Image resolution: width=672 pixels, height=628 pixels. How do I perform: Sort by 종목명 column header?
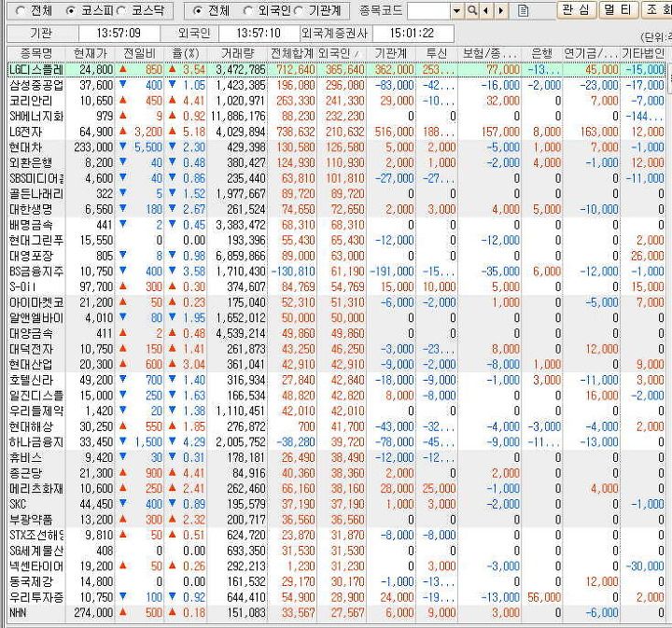(x=36, y=53)
